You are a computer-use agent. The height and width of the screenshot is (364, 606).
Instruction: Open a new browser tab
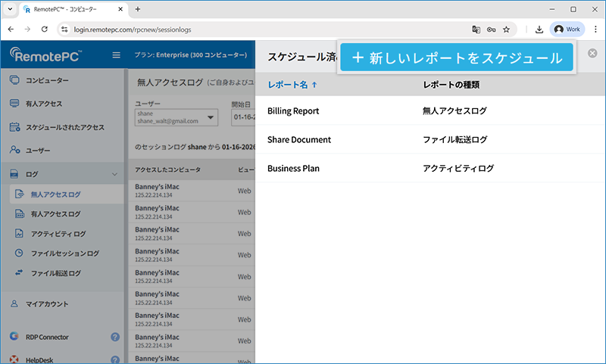pyautogui.click(x=138, y=9)
